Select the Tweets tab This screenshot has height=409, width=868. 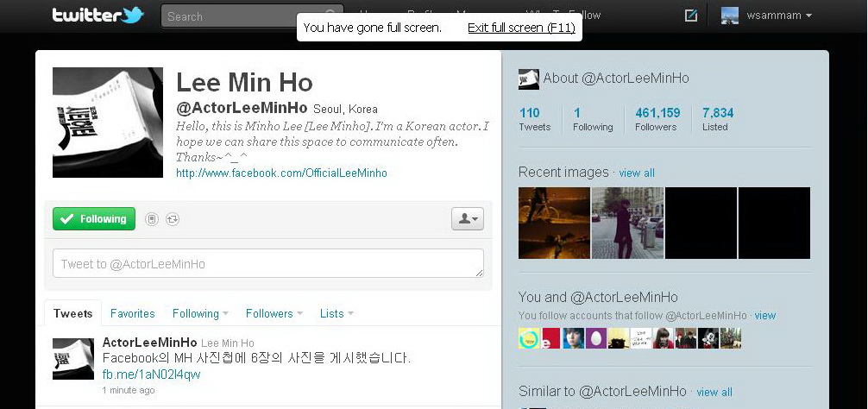[72, 314]
